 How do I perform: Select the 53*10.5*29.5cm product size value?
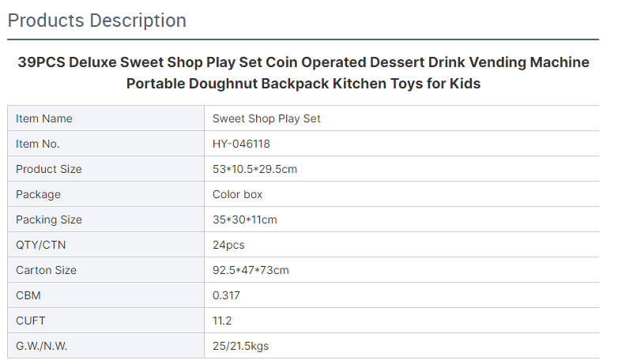254,169
